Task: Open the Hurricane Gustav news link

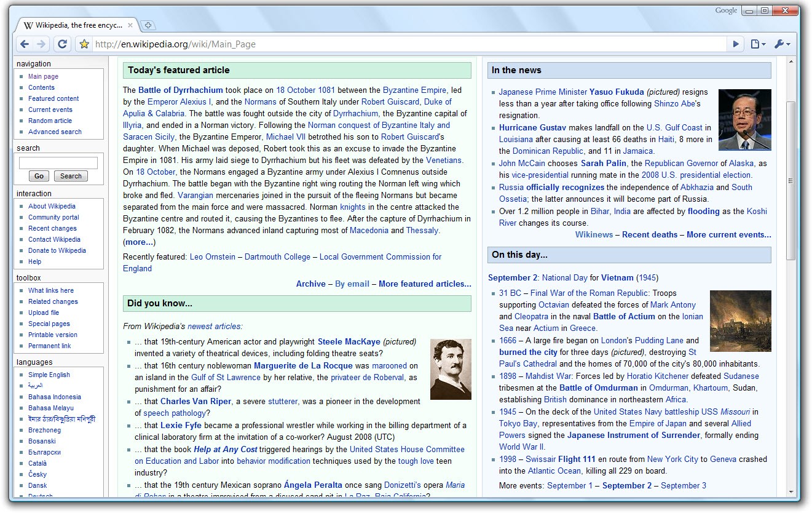Action: pos(532,127)
